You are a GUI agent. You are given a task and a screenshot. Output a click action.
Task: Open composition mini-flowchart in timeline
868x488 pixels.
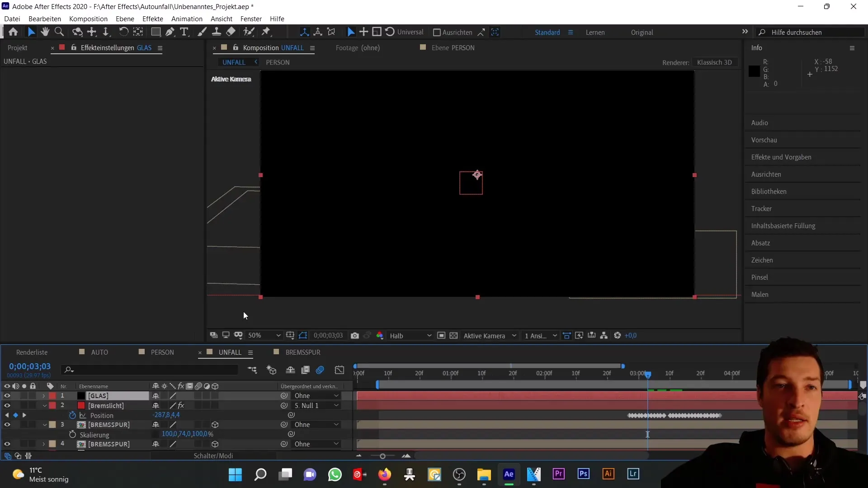pyautogui.click(x=252, y=370)
